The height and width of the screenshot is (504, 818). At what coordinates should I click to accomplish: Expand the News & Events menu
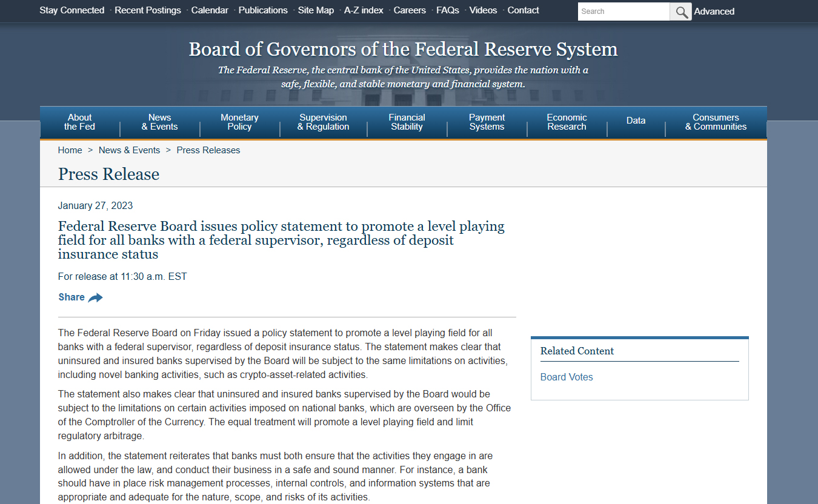click(x=160, y=122)
